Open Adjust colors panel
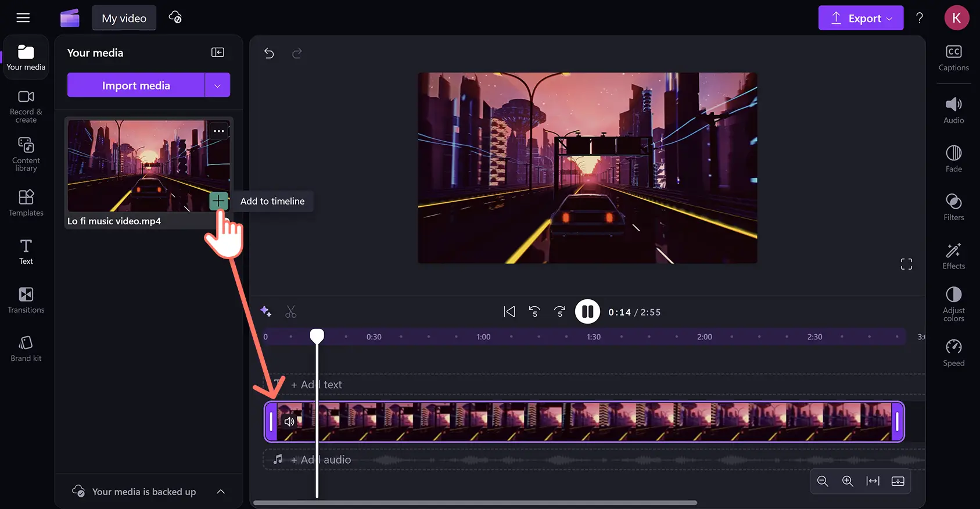980x509 pixels. (x=954, y=304)
